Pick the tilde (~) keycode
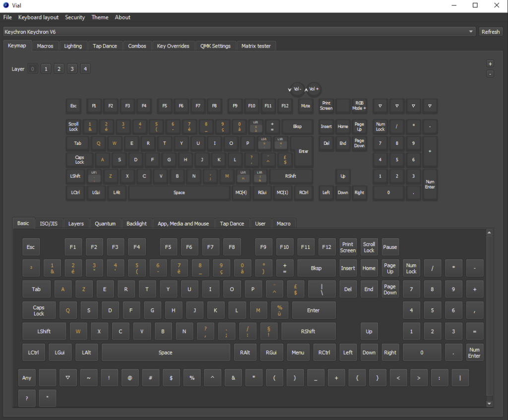508x420 pixels. pos(88,377)
